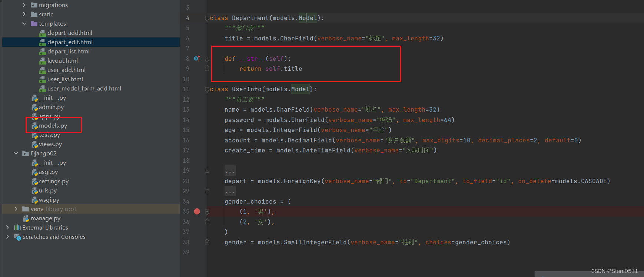644x277 pixels.
Task: Expand the migrations folder
Action: (24, 5)
